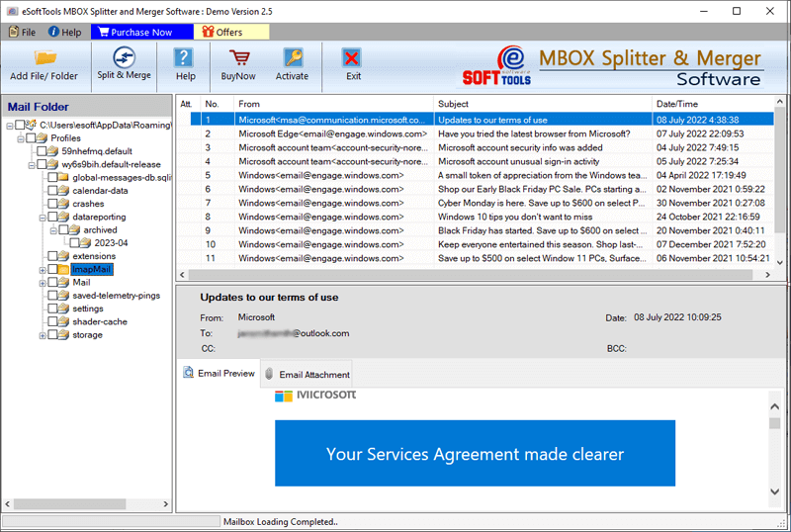This screenshot has height=532, width=791.
Task: Expand the Mail tree node
Action: 43,283
